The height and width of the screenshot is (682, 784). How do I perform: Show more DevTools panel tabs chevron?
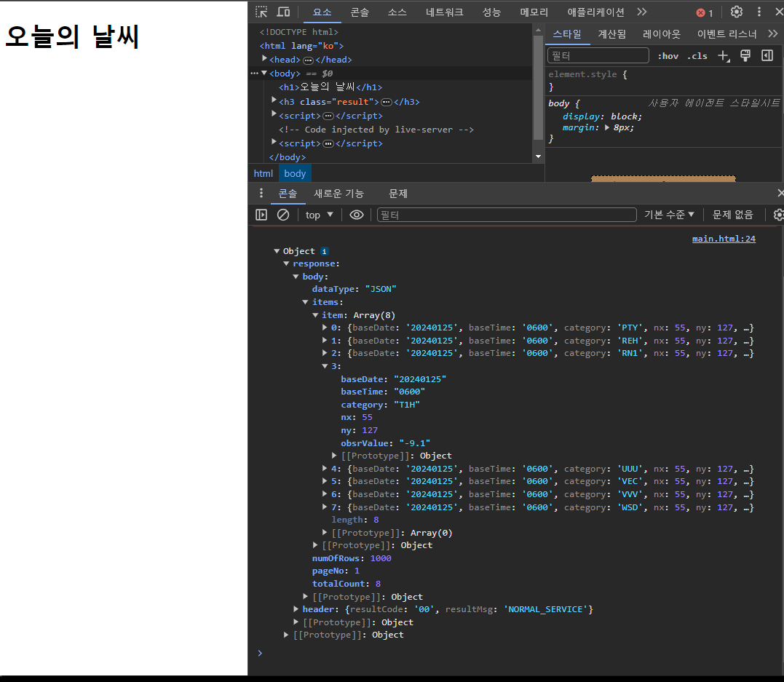click(642, 12)
